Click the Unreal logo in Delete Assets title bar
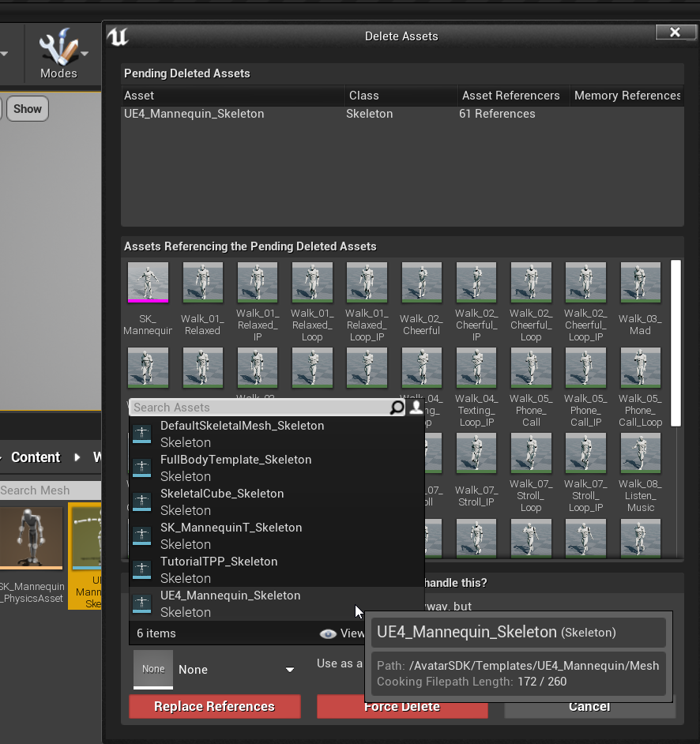This screenshot has height=744, width=700. point(117,36)
